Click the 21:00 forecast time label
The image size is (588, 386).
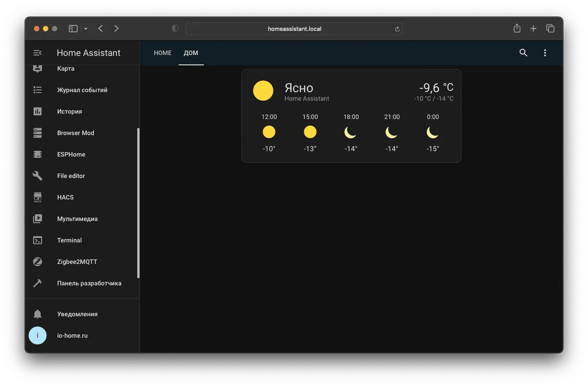tap(392, 117)
